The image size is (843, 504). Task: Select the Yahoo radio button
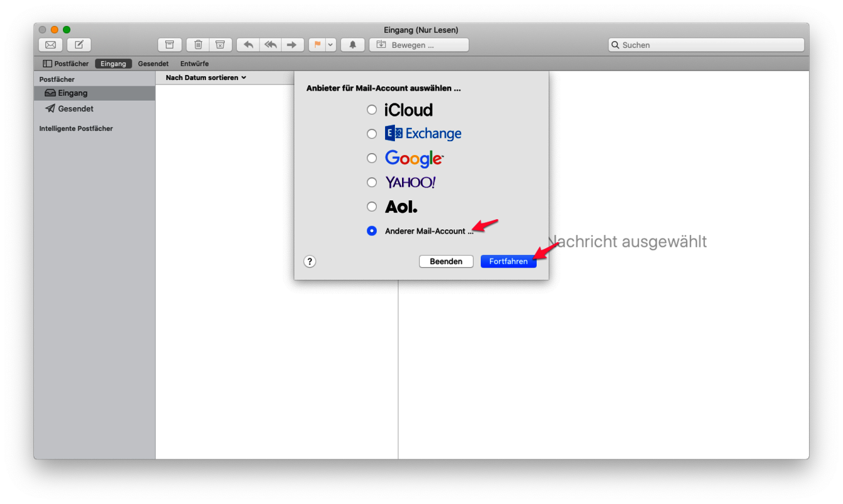coord(372,182)
